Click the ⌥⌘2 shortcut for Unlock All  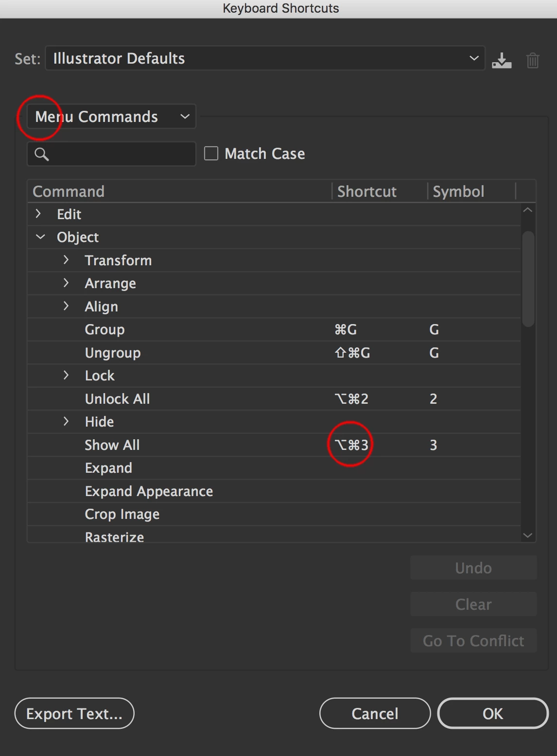coord(351,399)
